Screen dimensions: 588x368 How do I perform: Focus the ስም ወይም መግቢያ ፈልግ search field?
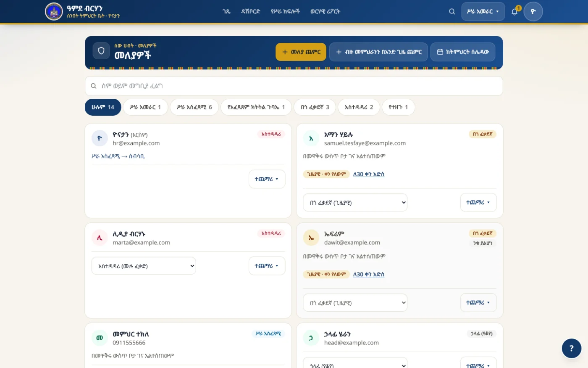coord(294,86)
